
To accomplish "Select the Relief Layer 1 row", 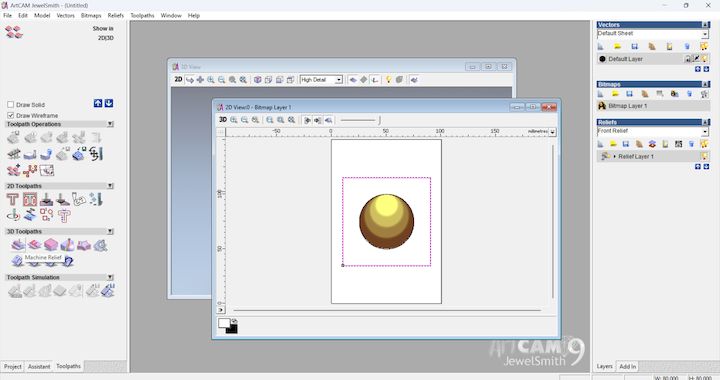I will pos(653,156).
